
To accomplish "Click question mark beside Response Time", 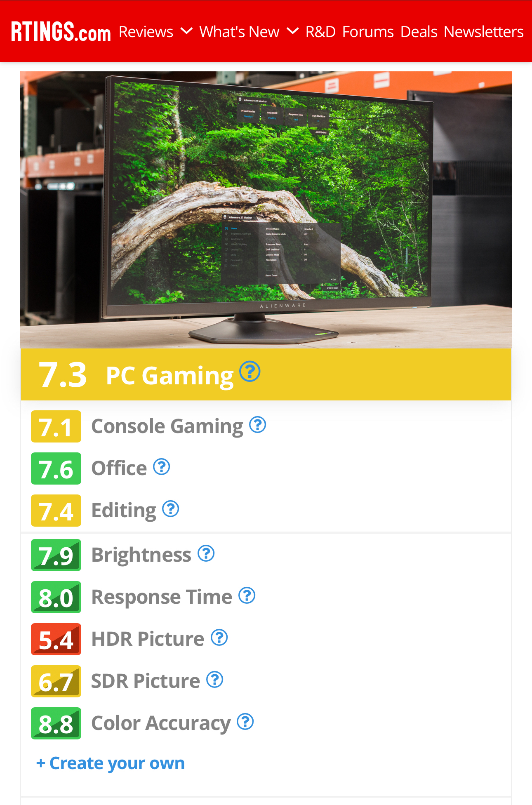I will pyautogui.click(x=247, y=596).
